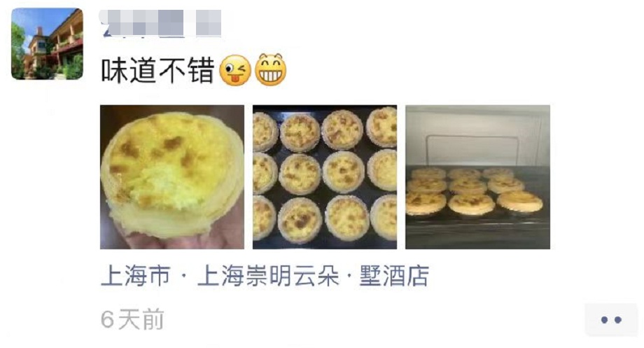Tap the center egg tart in middle photo

pos(344,172)
